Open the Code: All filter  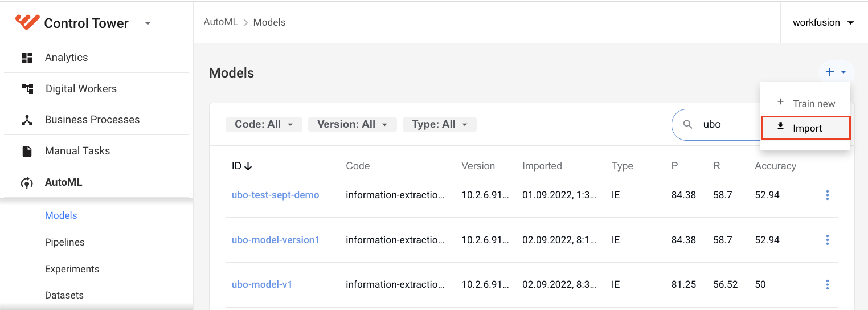(x=264, y=124)
